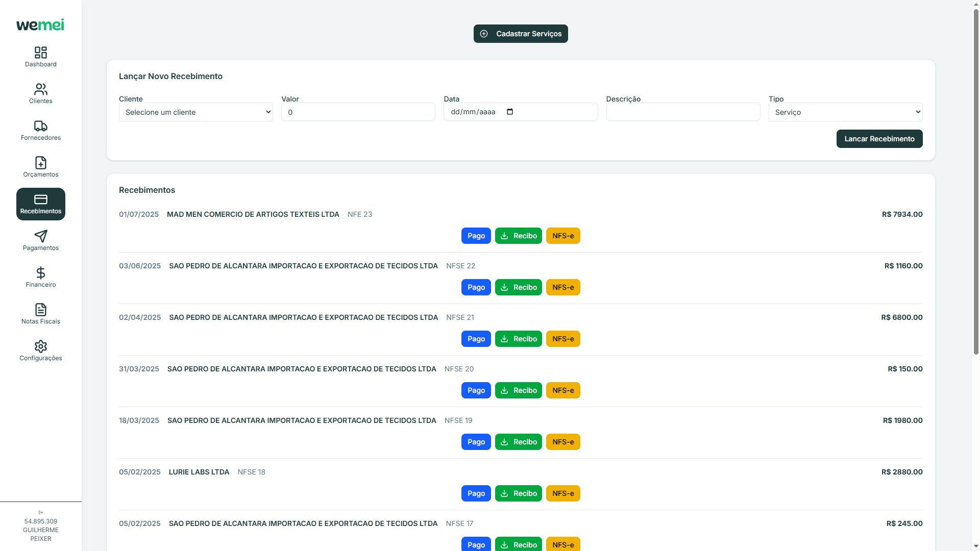Toggle Pago status on LURIE LABS entry
980x551 pixels.
[476, 493]
